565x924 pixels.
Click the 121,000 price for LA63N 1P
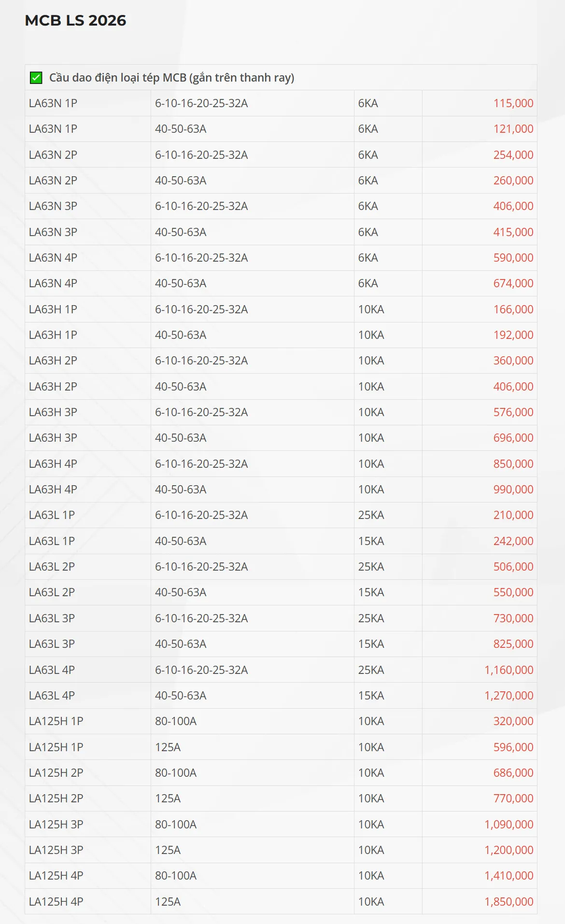click(x=513, y=129)
